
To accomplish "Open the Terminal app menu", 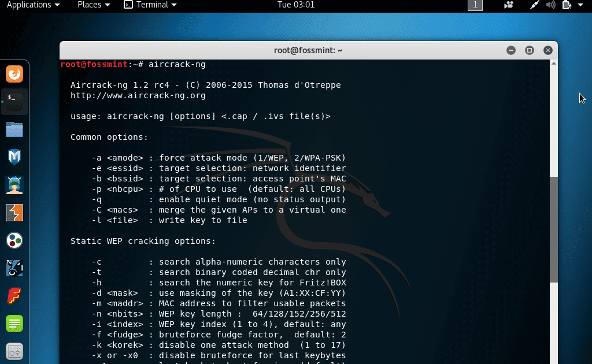I will click(150, 5).
